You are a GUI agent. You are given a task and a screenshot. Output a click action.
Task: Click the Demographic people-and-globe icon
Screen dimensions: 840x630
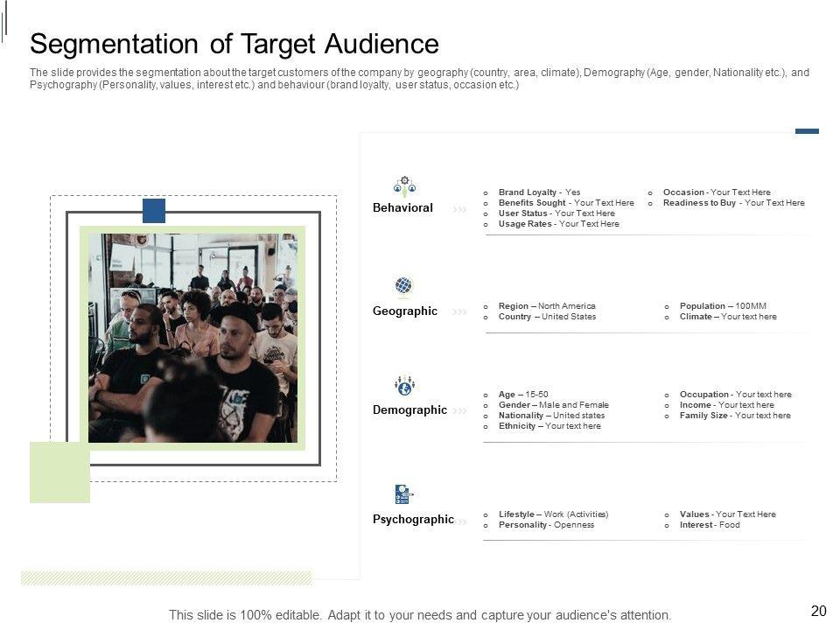tap(404, 385)
